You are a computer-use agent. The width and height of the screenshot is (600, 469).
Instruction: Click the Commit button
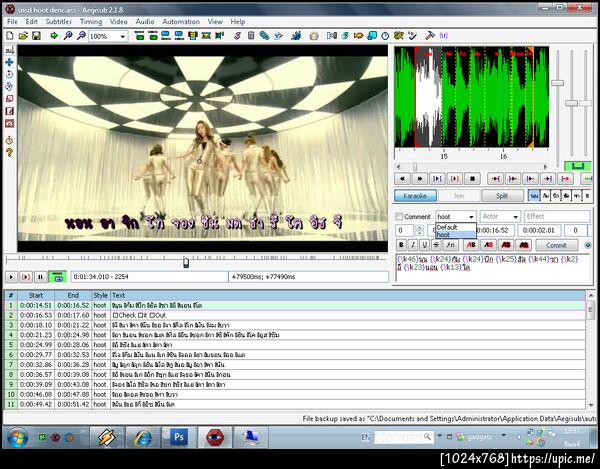coord(556,245)
